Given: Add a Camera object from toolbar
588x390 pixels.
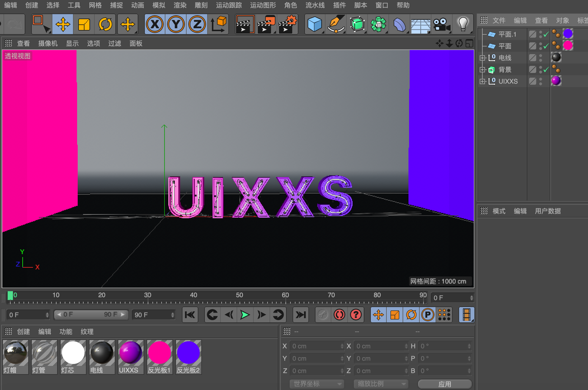Looking at the screenshot, I should coord(441,24).
